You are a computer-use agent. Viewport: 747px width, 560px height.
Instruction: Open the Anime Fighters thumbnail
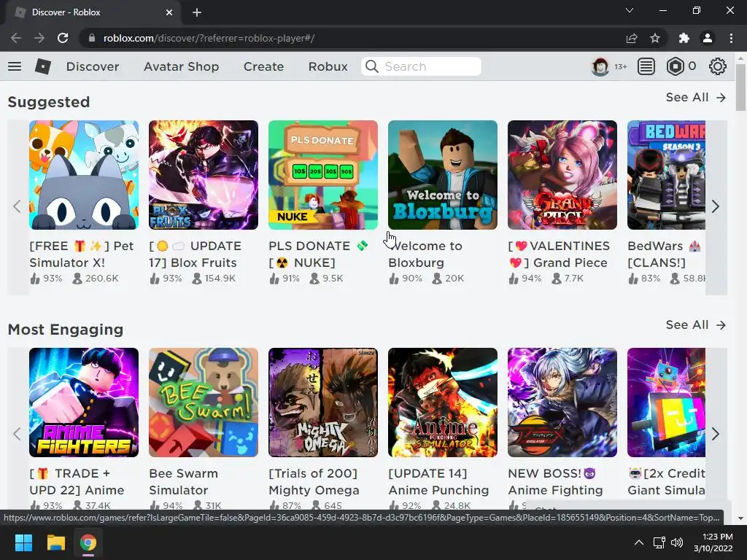[84, 402]
